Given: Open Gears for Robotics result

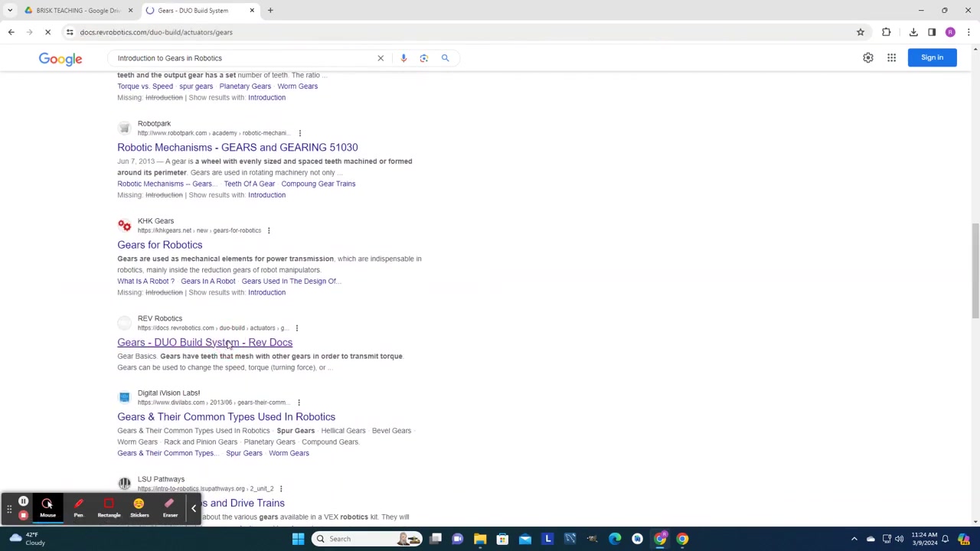Looking at the screenshot, I should click(x=160, y=245).
